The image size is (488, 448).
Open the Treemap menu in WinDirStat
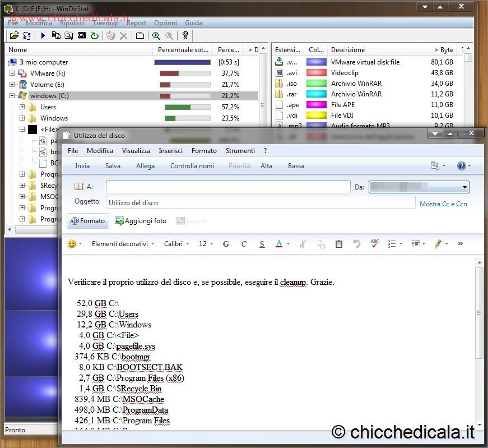pyautogui.click(x=105, y=23)
